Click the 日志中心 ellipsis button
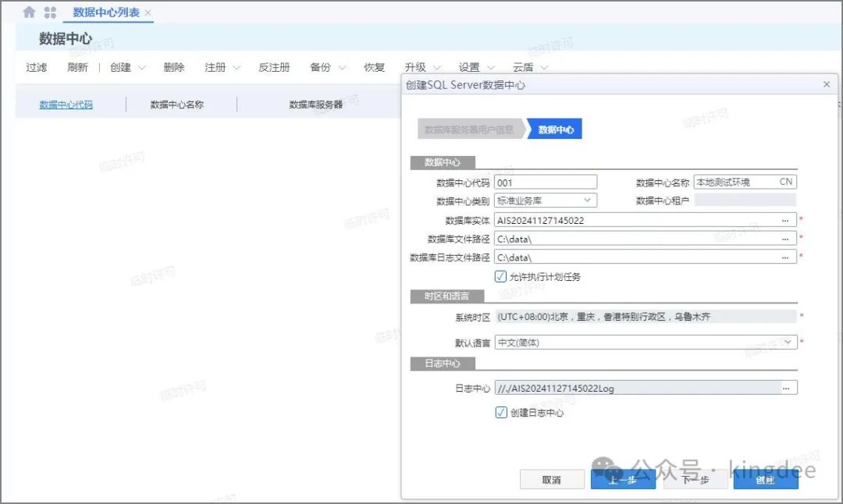This screenshot has height=504, width=843. (786, 388)
